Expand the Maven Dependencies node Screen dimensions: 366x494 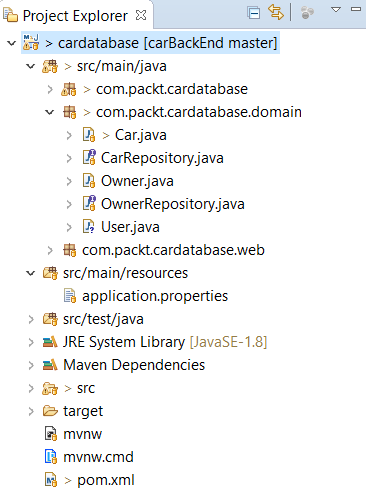click(x=31, y=365)
